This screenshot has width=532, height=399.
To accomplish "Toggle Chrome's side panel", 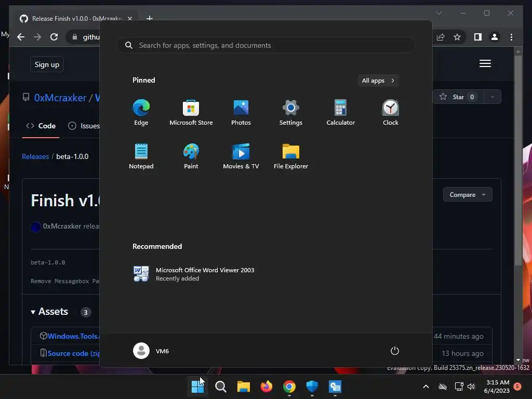I will [478, 37].
